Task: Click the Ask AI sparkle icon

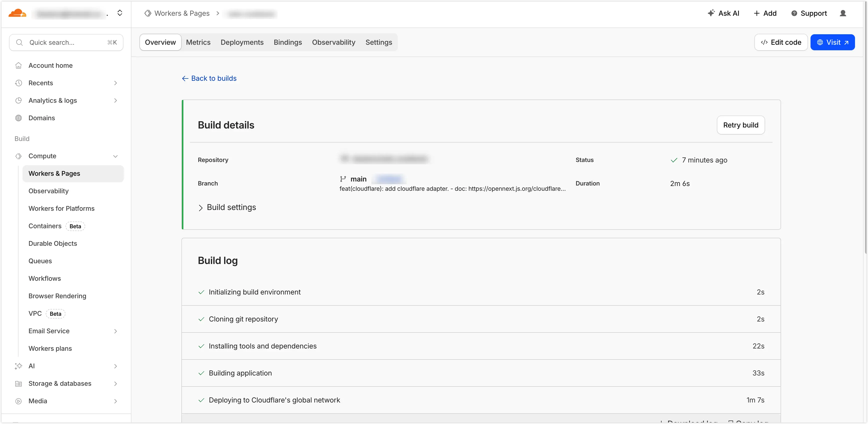Action: [711, 13]
